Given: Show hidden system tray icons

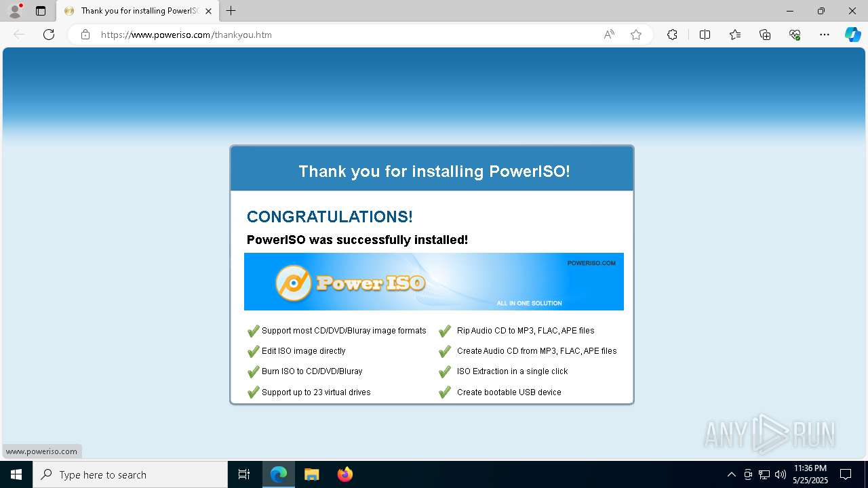Looking at the screenshot, I should (731, 474).
